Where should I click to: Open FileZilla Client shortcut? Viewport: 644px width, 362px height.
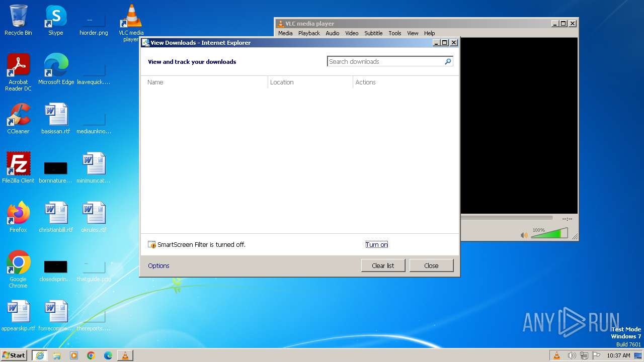point(18,168)
